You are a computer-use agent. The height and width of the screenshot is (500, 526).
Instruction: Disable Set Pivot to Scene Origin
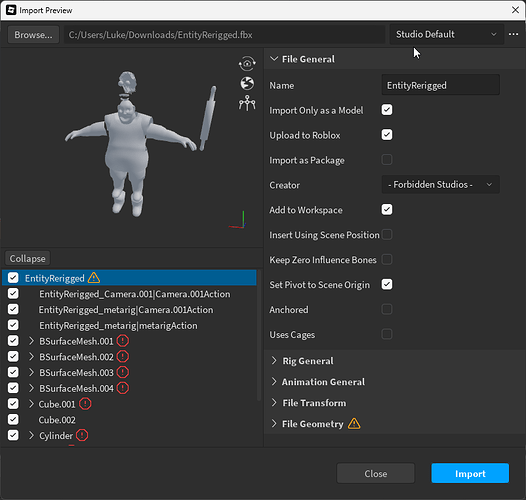coord(387,284)
